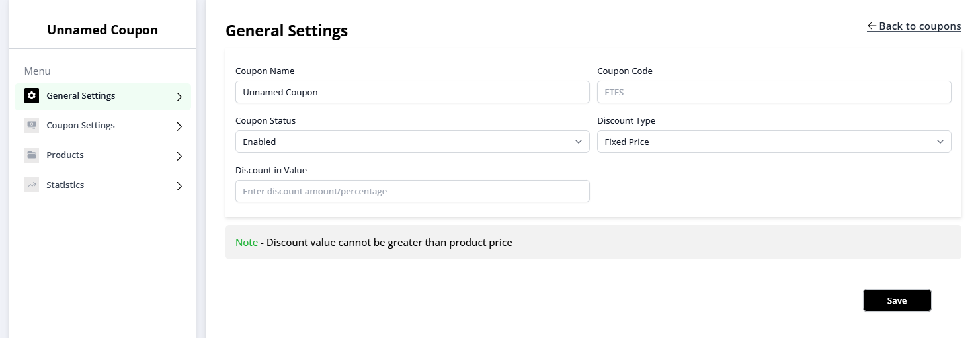Click the Products chevron arrow
This screenshot has height=338, width=980.
[179, 157]
